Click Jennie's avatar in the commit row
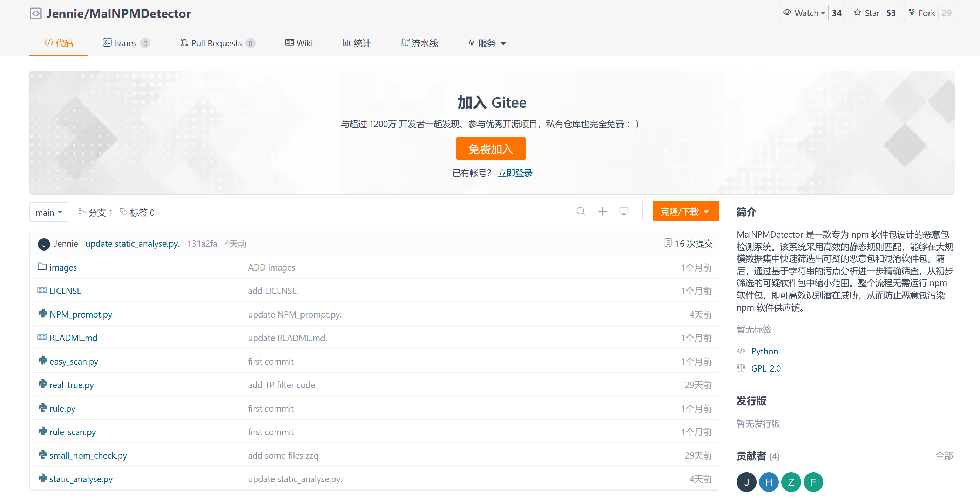 [44, 244]
